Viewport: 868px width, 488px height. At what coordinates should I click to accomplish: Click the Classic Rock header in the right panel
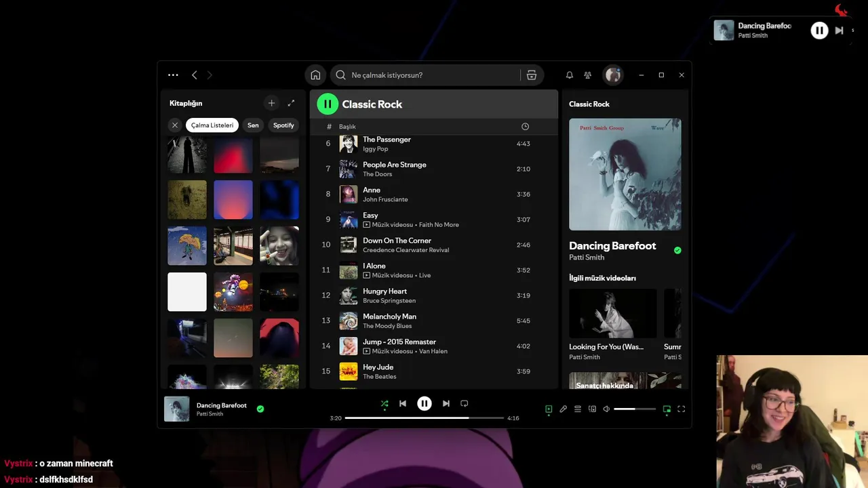[589, 104]
